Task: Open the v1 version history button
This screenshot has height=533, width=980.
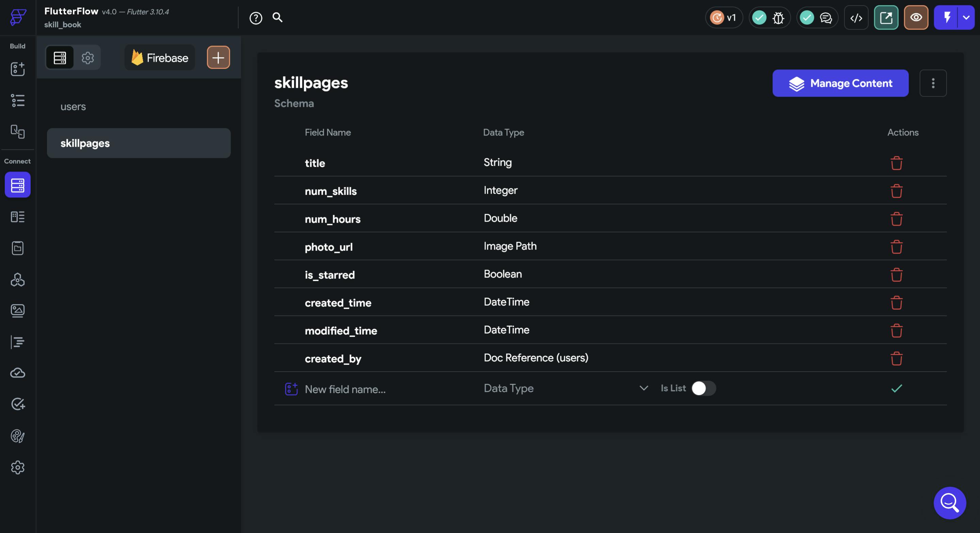Action: point(723,17)
